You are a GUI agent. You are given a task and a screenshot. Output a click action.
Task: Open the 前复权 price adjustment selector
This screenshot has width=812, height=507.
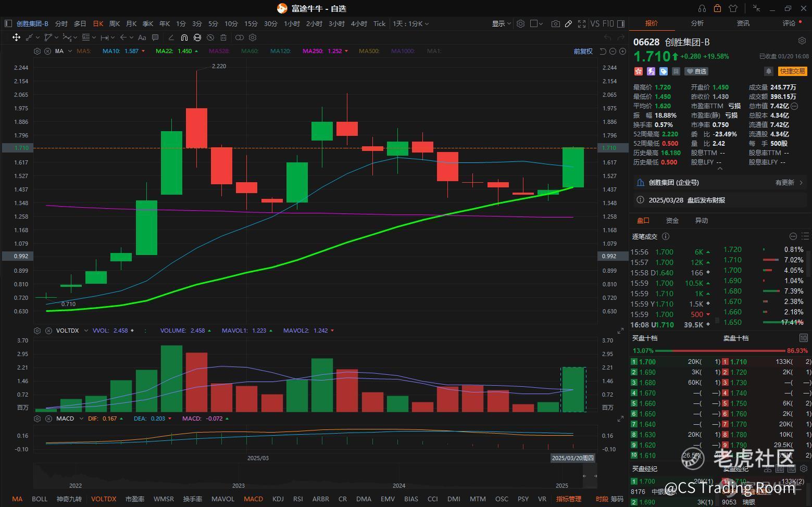(583, 51)
